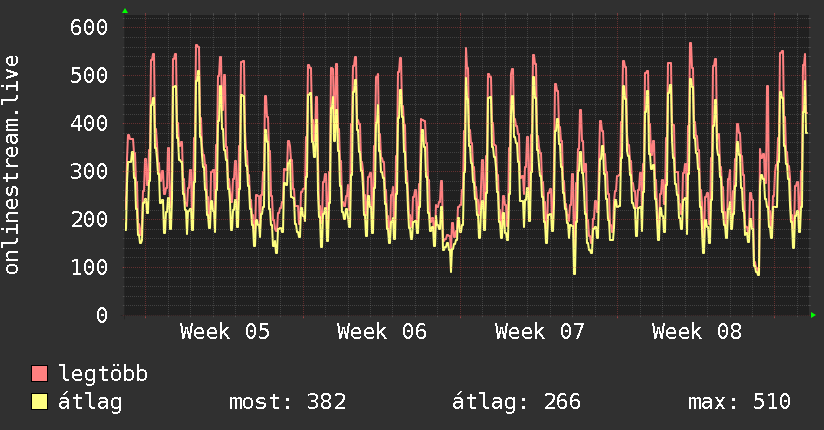This screenshot has width=824, height=430.
Task: Click the Week 08 axis label
Action: click(x=697, y=332)
